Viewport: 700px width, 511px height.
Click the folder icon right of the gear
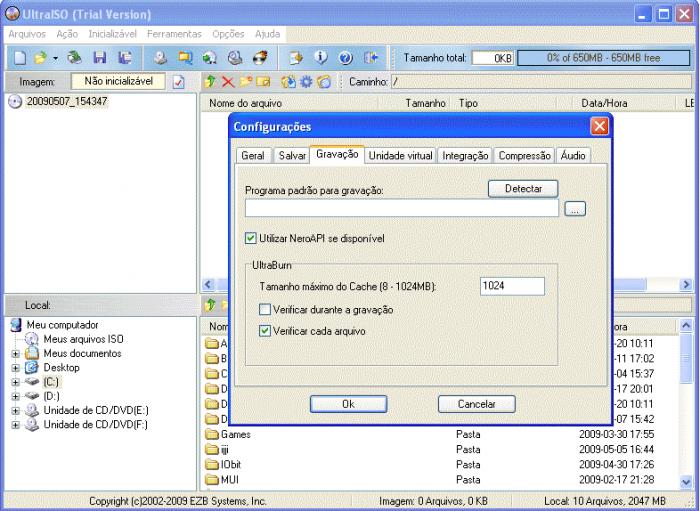(x=325, y=82)
